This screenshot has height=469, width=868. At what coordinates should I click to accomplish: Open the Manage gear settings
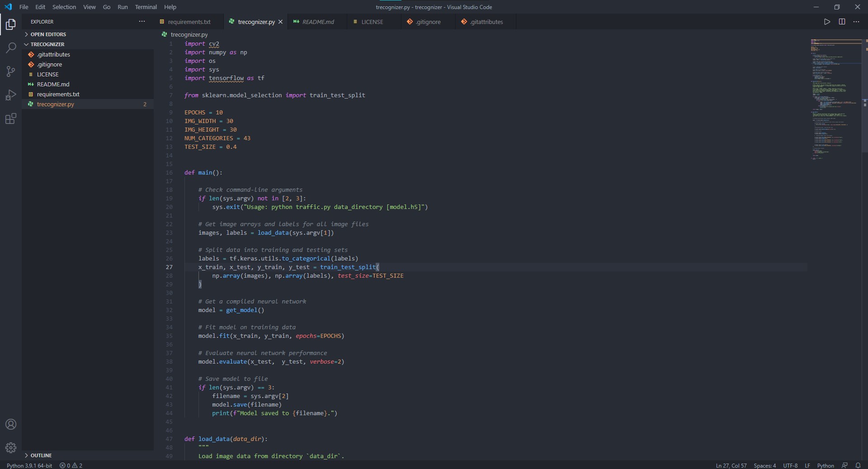(10, 448)
